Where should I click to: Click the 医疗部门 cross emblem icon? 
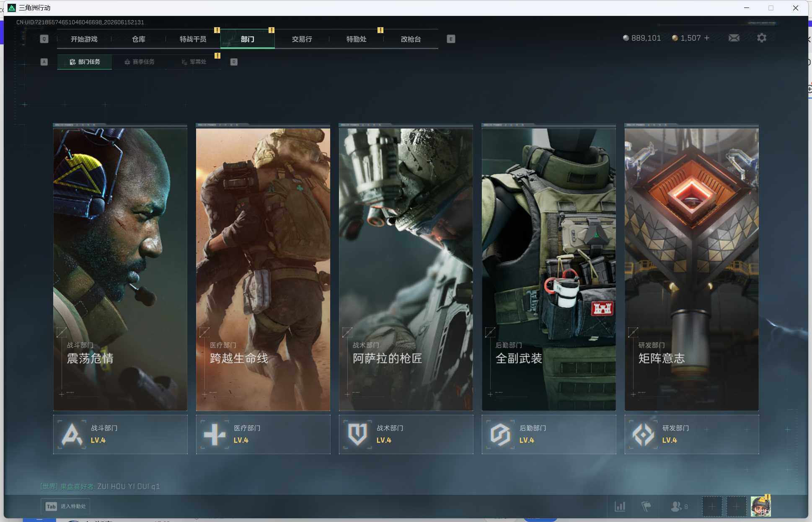tap(215, 435)
